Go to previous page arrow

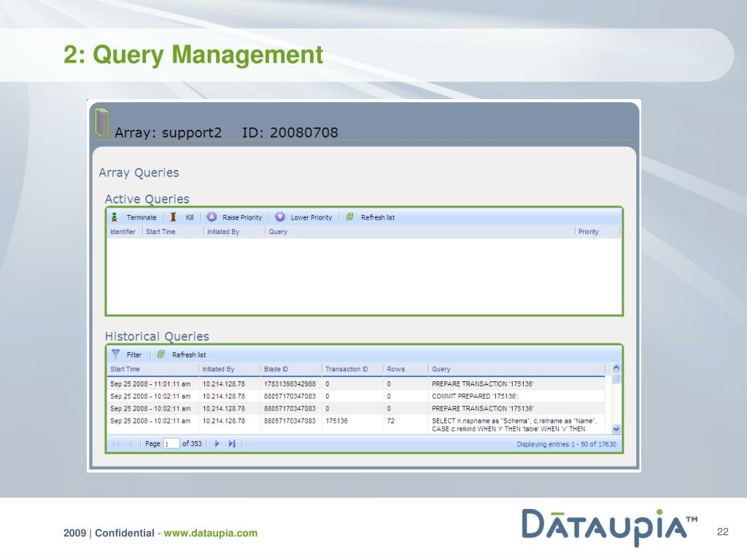pyautogui.click(x=130, y=443)
